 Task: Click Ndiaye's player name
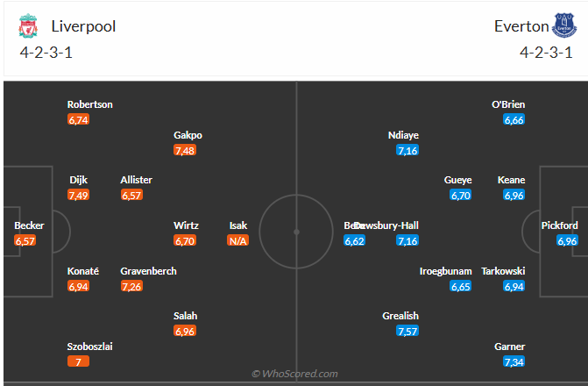click(403, 135)
